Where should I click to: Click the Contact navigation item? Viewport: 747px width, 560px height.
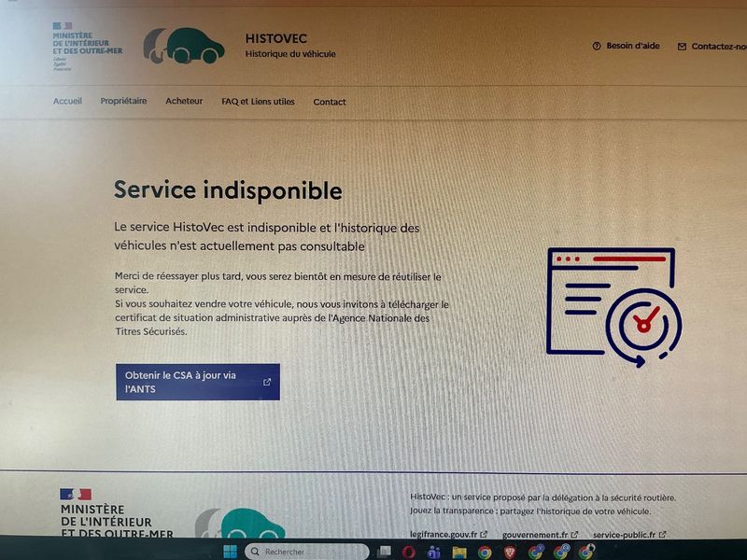[330, 102]
